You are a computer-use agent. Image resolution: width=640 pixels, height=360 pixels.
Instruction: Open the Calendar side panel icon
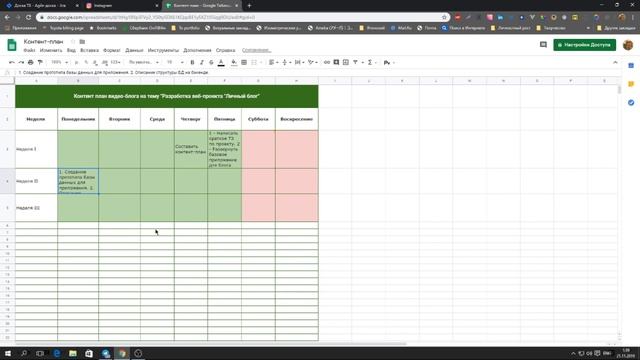[631, 66]
